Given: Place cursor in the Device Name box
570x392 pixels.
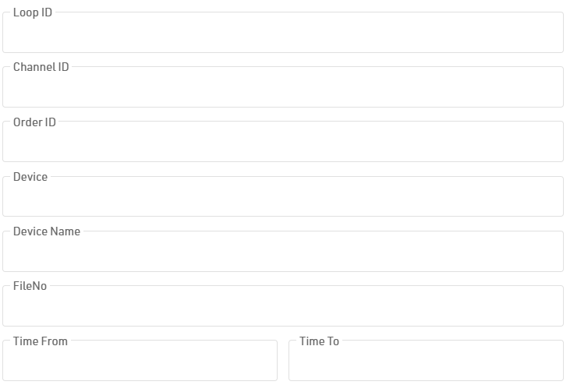Looking at the screenshot, I should pyautogui.click(x=282, y=253).
